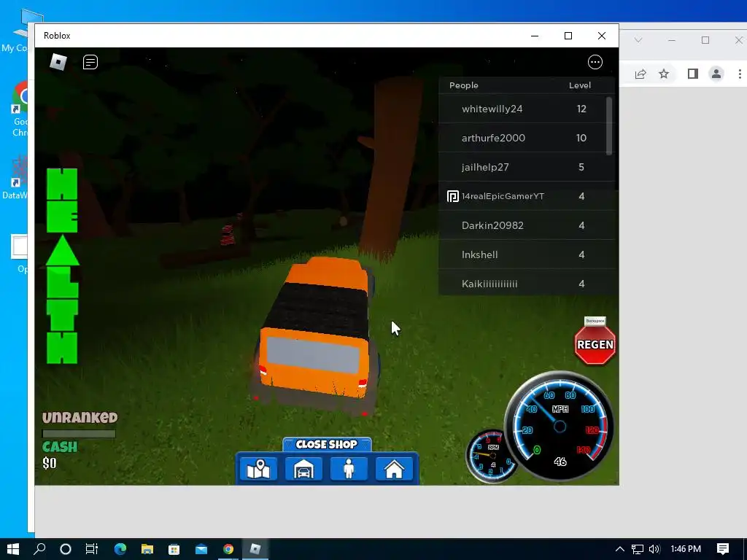Toggle Chrome side panel icon
The height and width of the screenshot is (560, 747).
tap(693, 74)
